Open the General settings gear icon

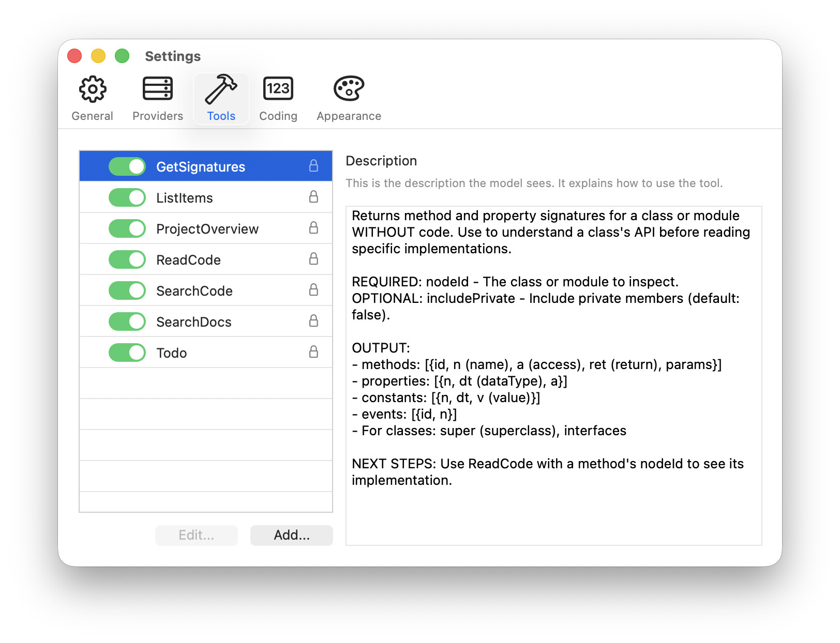(93, 89)
